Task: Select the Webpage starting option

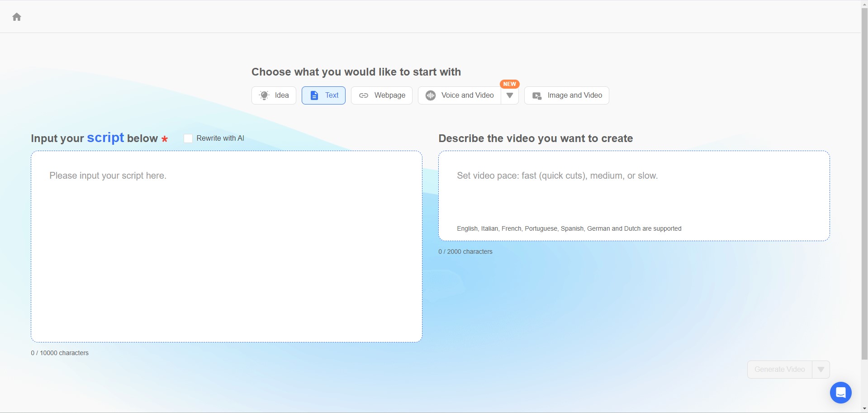Action: tap(382, 95)
